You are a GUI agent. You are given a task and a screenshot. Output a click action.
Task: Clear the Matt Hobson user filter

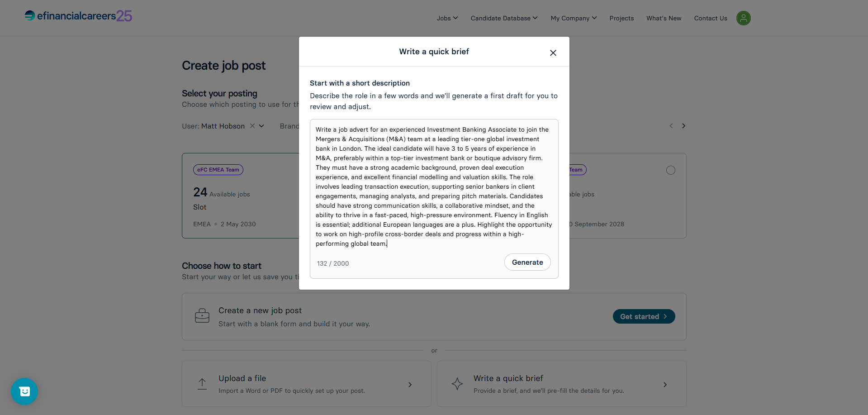pos(252,126)
